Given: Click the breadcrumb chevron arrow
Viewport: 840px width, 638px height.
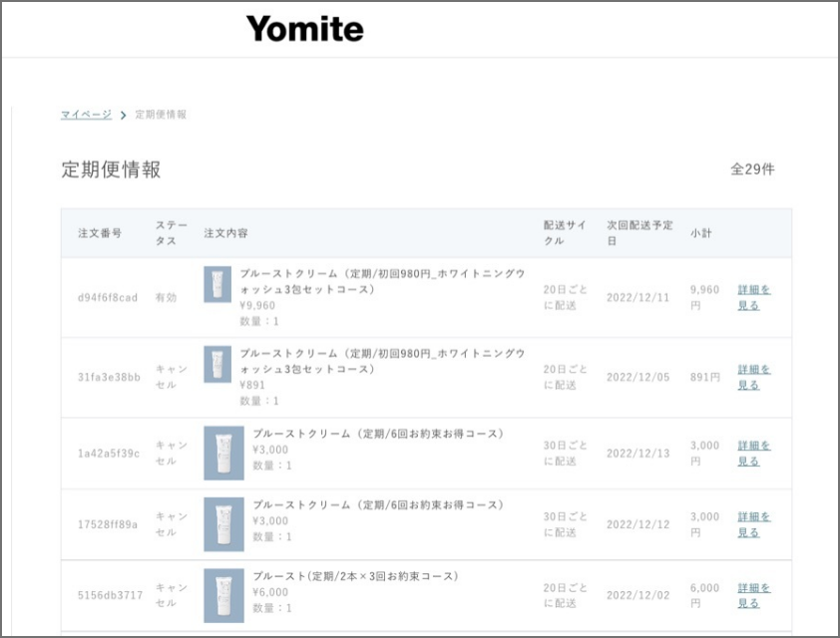Looking at the screenshot, I should [124, 116].
